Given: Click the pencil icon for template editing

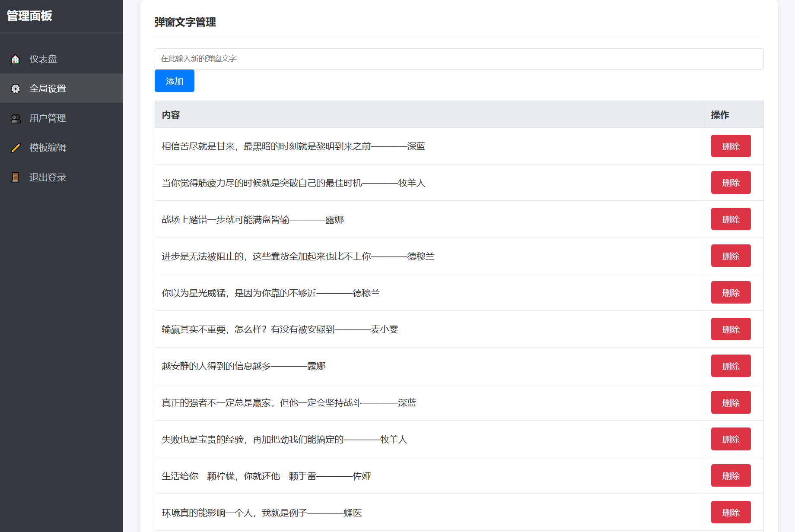Looking at the screenshot, I should click(x=16, y=147).
